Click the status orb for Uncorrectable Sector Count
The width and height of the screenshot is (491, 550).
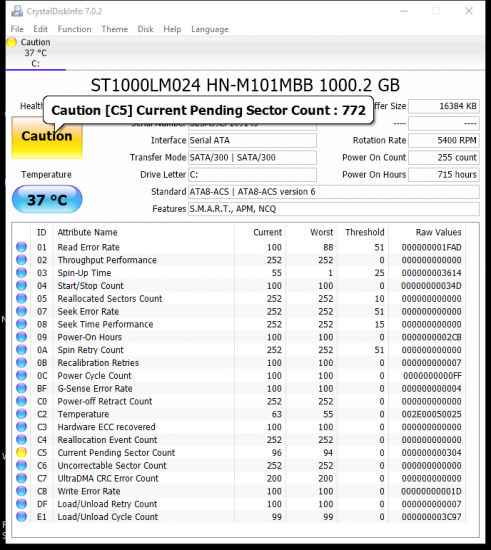(x=21, y=465)
